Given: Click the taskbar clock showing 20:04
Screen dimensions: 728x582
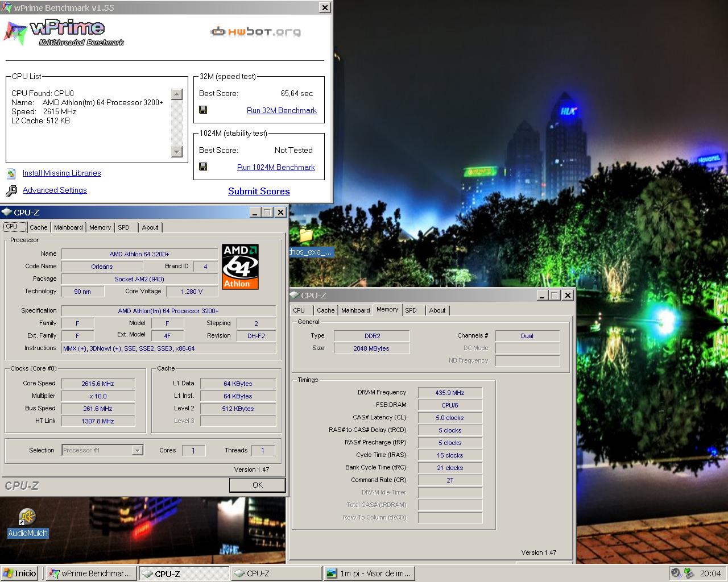Looking at the screenshot, I should point(710,573).
